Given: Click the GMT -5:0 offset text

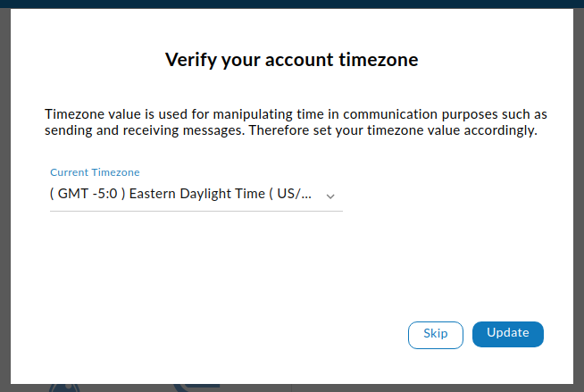Looking at the screenshot, I should 88,194.
